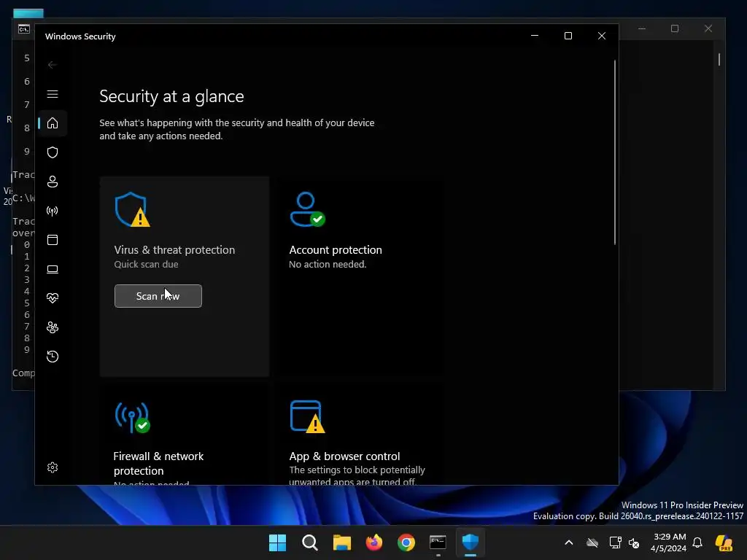Click the Windows Security vertical scrollbar
This screenshot has height=560, width=747.
pyautogui.click(x=614, y=152)
